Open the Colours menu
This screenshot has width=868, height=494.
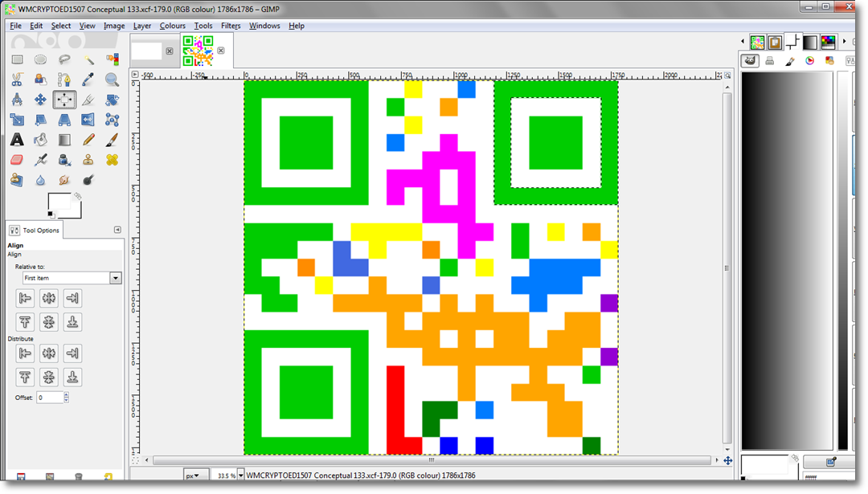173,26
